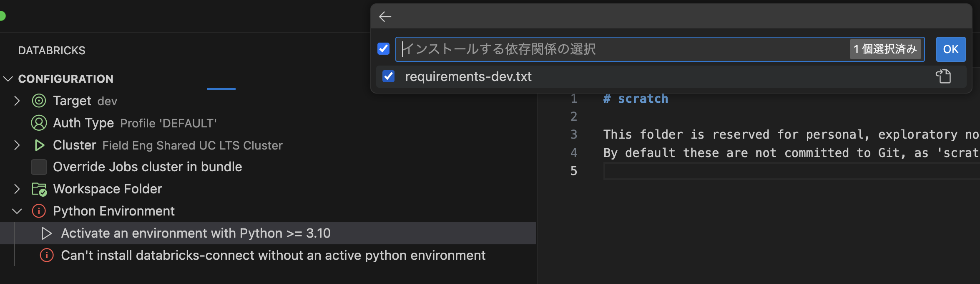The height and width of the screenshot is (284, 980).
Task: Focus the dependency selection input field
Action: pyautogui.click(x=621, y=49)
